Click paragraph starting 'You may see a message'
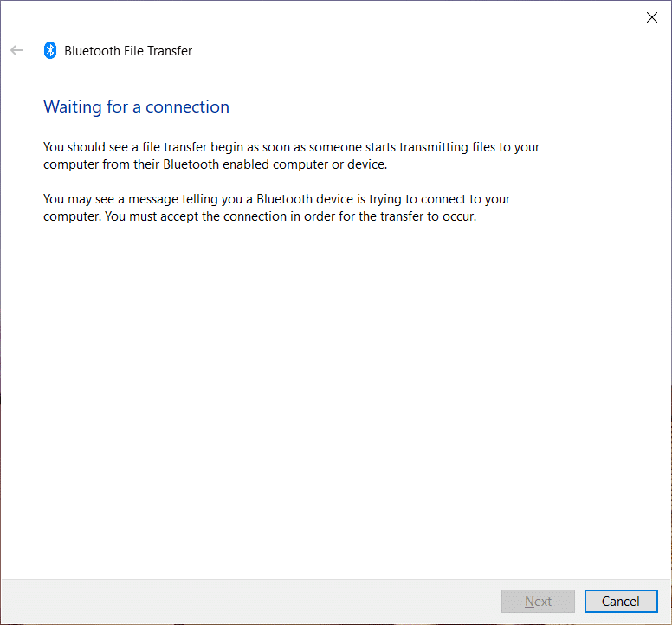Screen dimensions: 672x625 pos(277,208)
